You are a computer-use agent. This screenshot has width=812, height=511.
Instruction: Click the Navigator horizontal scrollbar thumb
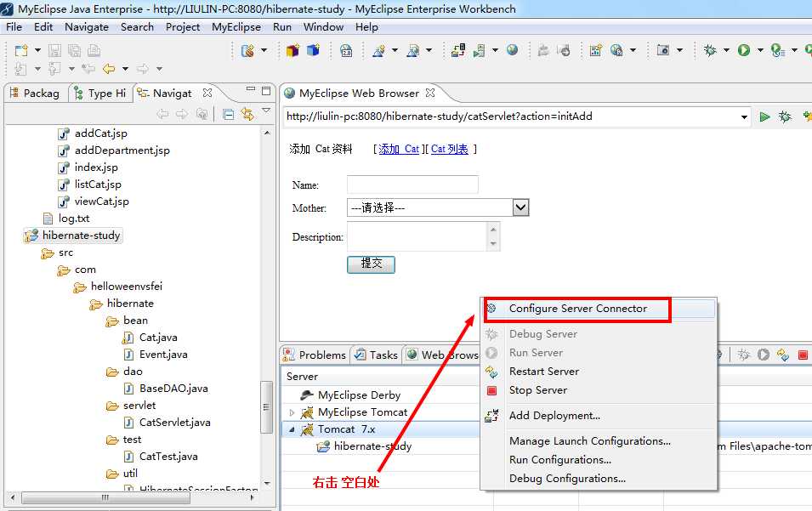105,497
